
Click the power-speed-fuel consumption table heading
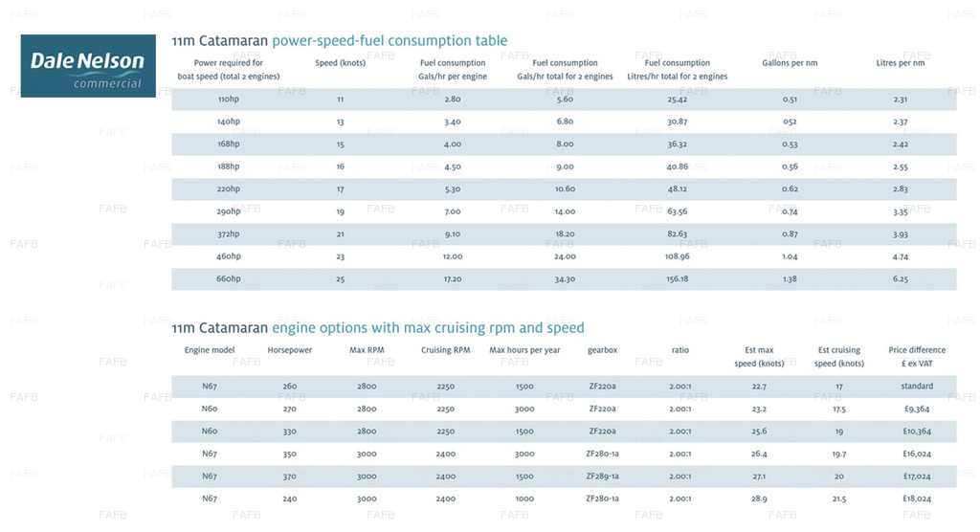click(x=340, y=41)
